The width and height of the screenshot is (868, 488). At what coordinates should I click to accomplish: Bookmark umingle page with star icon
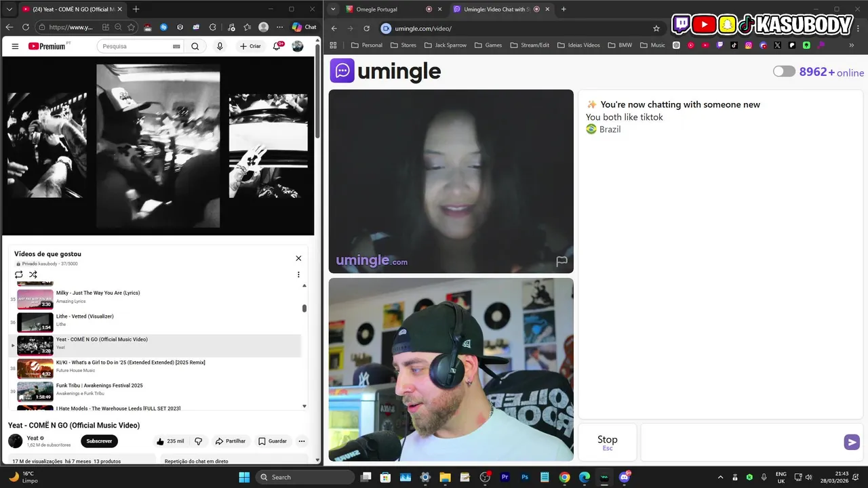[656, 28]
